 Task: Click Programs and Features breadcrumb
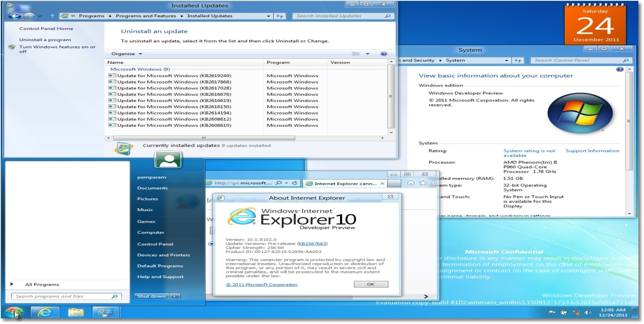(146, 16)
